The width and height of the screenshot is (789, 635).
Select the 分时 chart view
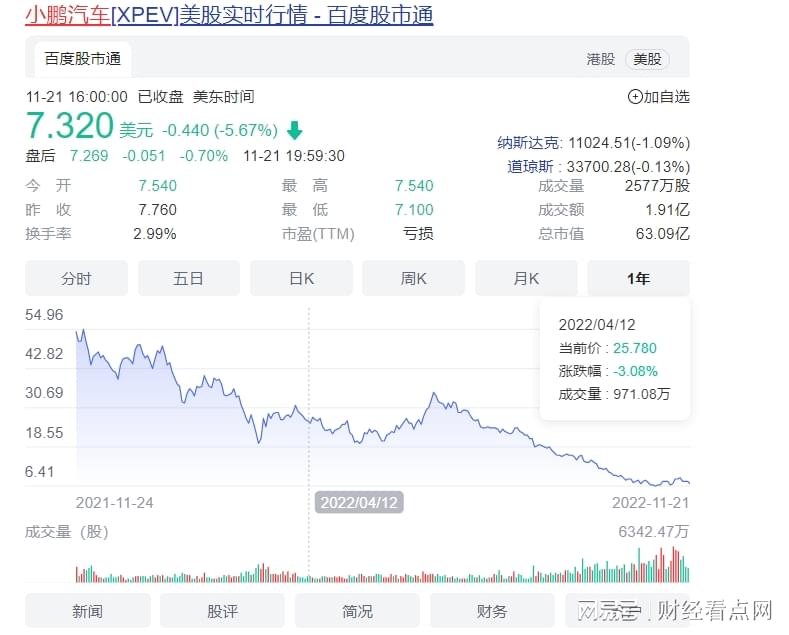(x=76, y=278)
